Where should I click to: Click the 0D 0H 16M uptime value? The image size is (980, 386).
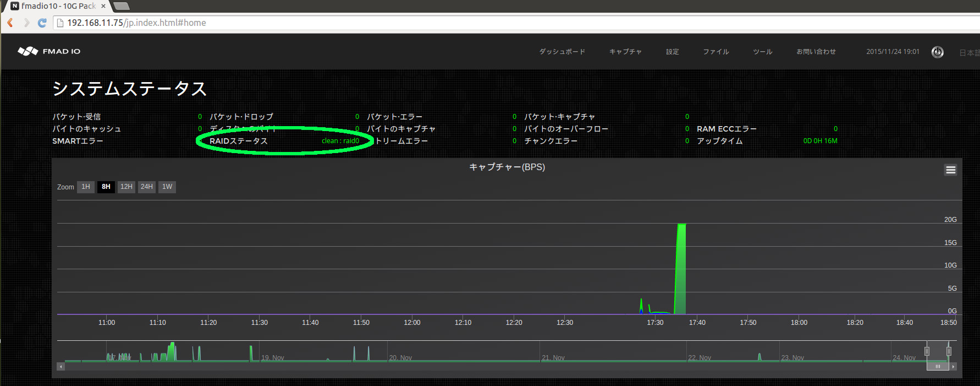(820, 141)
